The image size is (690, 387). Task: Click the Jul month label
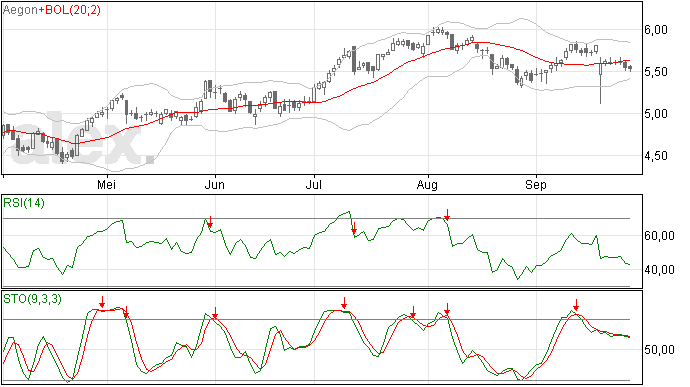tap(313, 184)
